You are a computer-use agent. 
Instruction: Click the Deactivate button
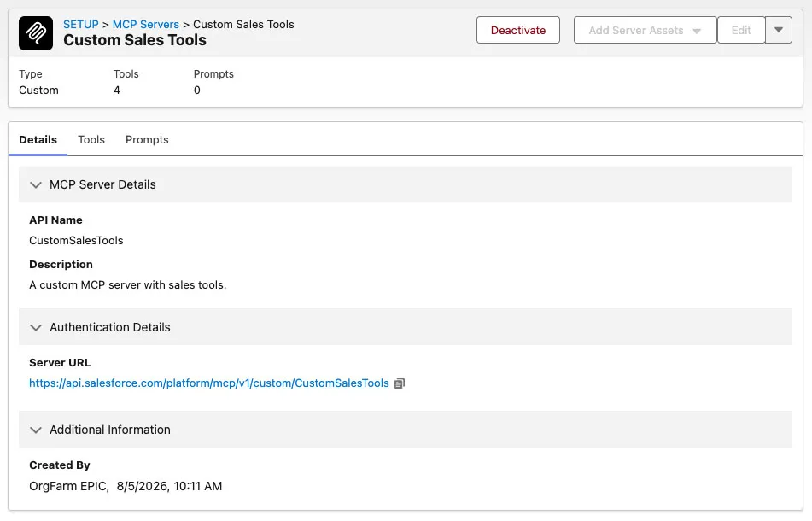pos(518,30)
